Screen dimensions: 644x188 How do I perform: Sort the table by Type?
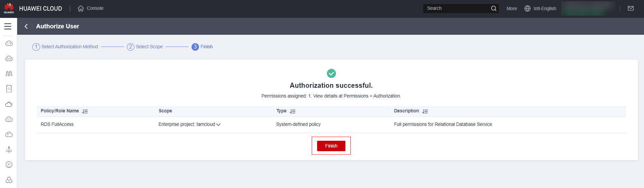point(293,111)
